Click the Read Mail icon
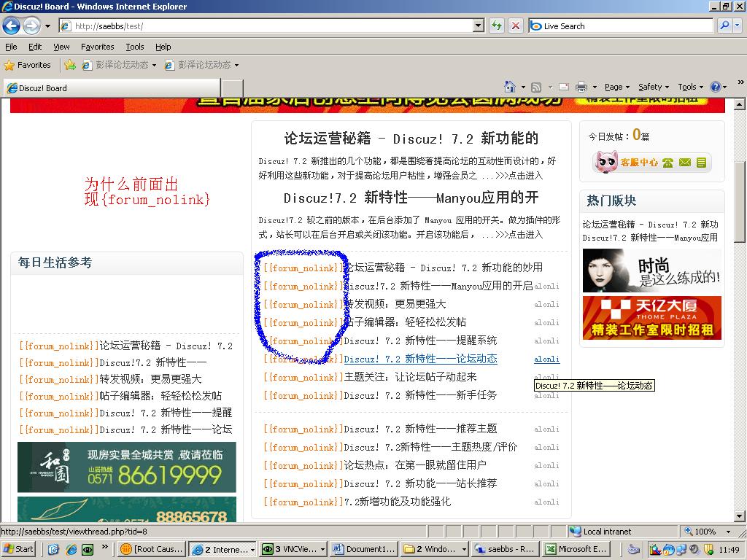This screenshot has height=560, width=747. point(564,87)
